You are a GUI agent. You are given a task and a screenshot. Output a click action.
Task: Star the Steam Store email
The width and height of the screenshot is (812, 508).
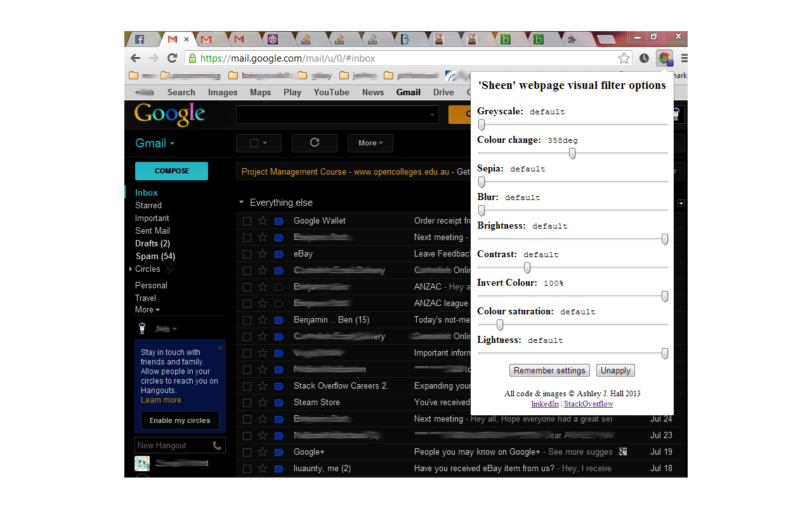tap(263, 403)
